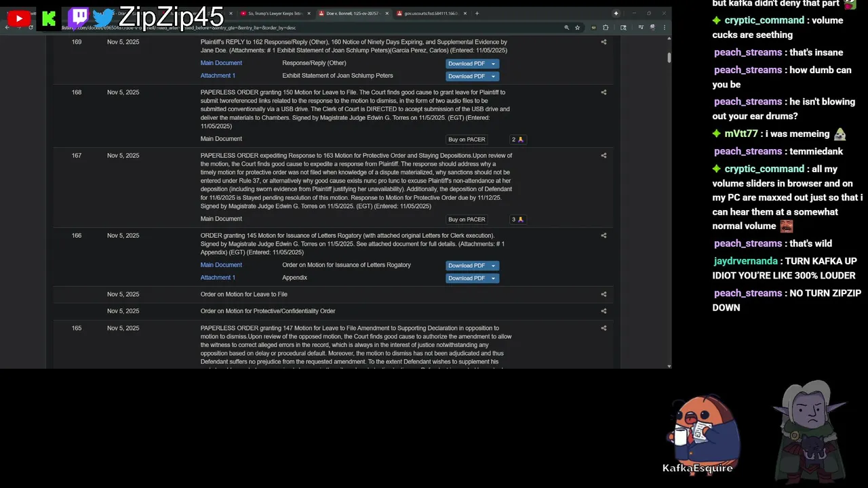Click the scrollbar down arrow
Screen dimensions: 868x488
tap(669, 366)
